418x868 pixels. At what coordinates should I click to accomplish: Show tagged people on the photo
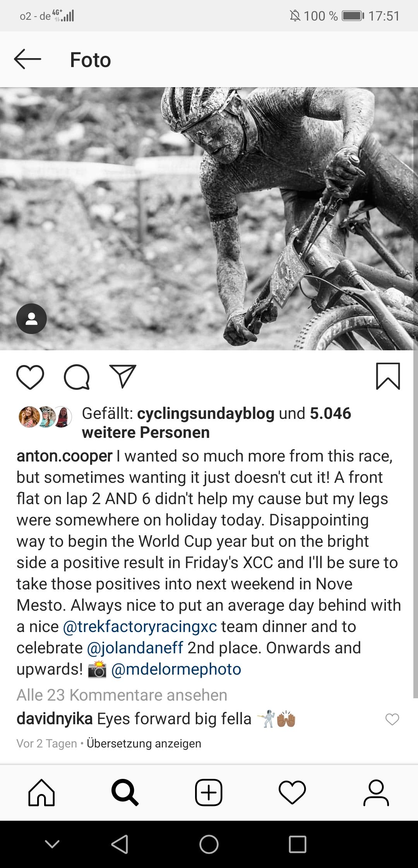point(31,319)
